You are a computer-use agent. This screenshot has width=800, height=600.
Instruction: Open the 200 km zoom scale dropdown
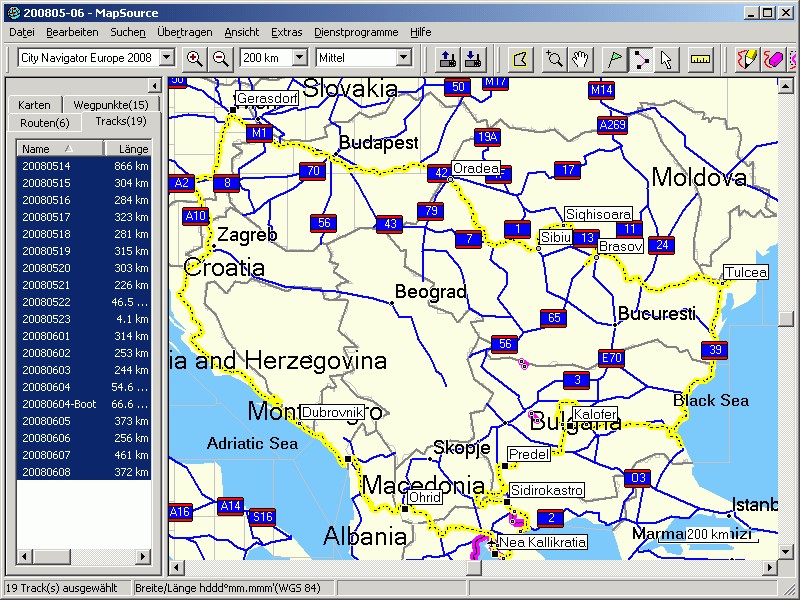point(300,58)
